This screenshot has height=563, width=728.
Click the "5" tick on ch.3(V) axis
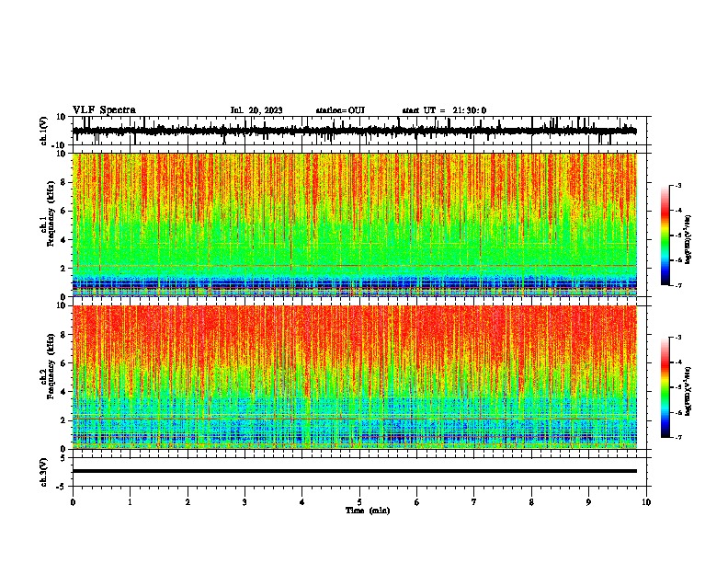[x=63, y=457]
